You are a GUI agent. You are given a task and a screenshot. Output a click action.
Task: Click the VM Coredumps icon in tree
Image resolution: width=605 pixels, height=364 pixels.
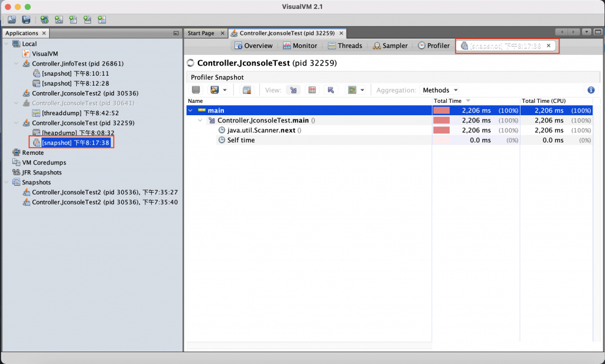[16, 162]
